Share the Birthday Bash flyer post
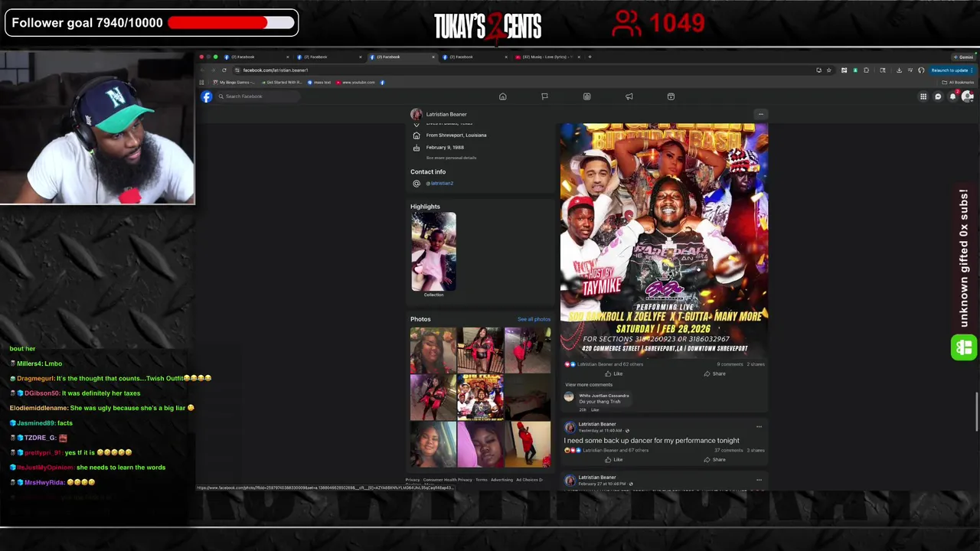The height and width of the screenshot is (551, 980). (x=714, y=373)
